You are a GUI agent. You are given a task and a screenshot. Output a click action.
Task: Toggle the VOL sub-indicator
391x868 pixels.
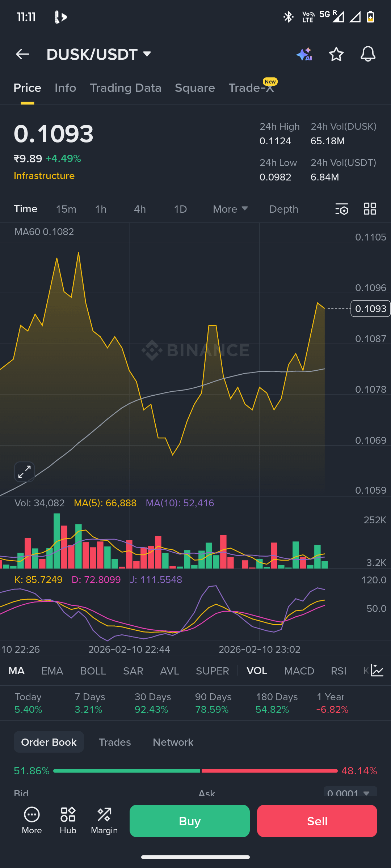pos(257,671)
